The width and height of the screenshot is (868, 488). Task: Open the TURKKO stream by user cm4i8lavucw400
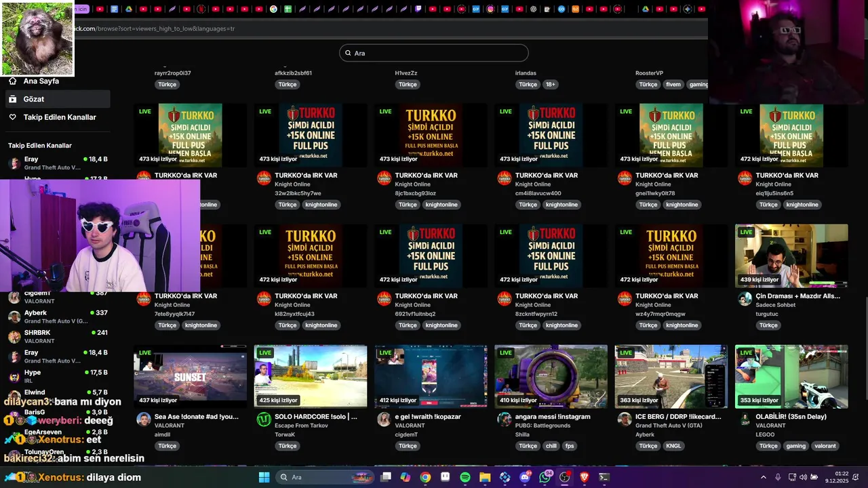tap(551, 135)
